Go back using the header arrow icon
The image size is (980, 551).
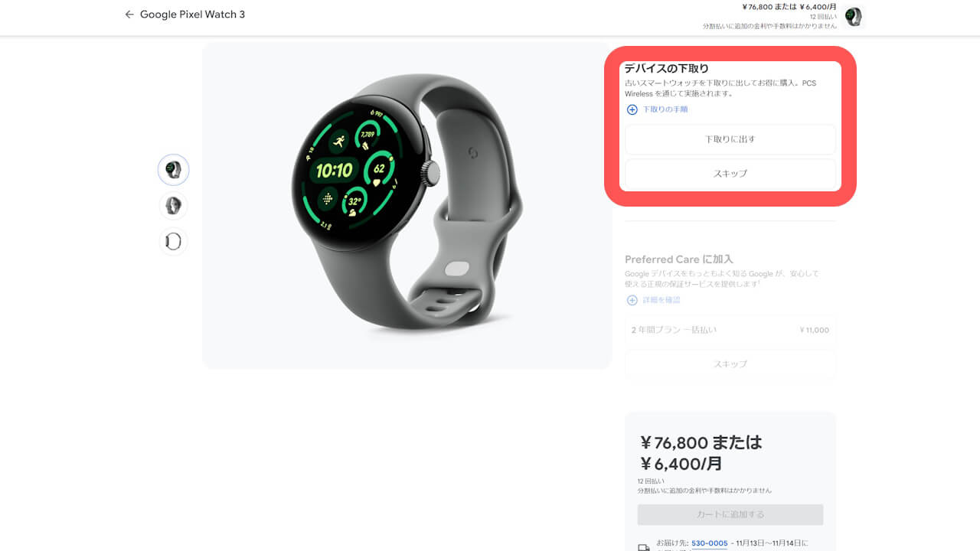[x=129, y=15]
